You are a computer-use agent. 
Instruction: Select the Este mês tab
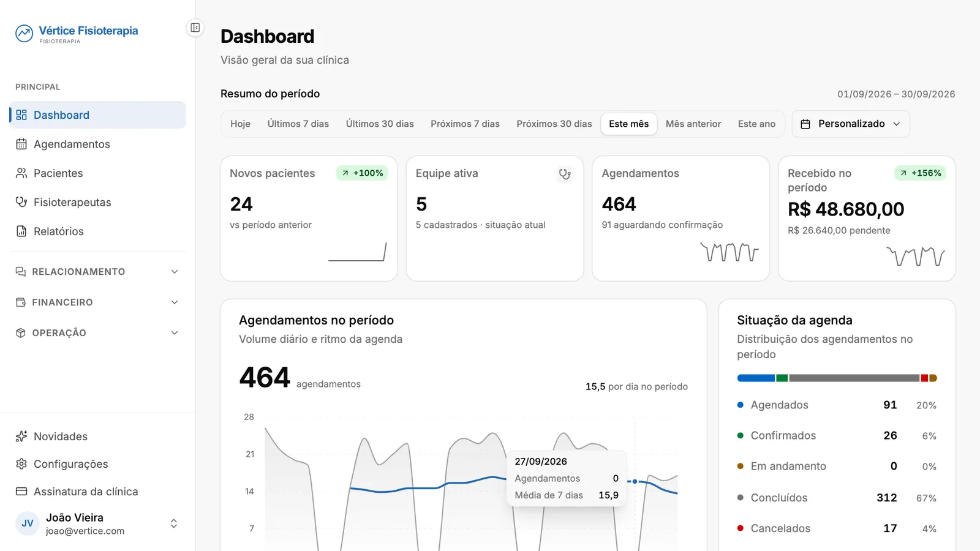pos(629,124)
